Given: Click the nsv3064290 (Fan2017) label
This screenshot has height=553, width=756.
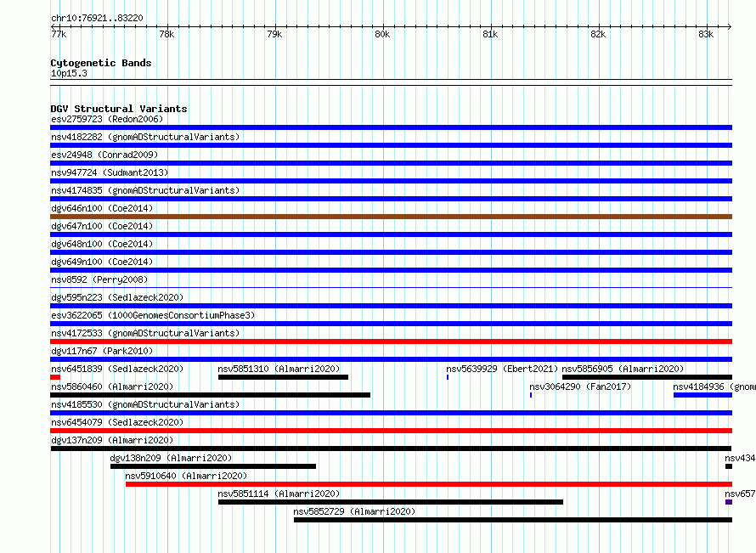Looking at the screenshot, I should click(580, 387).
